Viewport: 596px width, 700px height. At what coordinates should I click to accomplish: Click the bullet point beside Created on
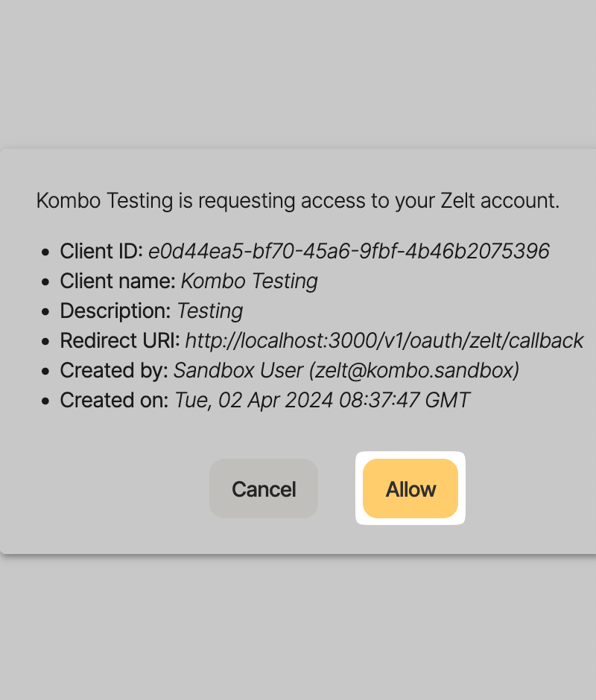(x=45, y=401)
